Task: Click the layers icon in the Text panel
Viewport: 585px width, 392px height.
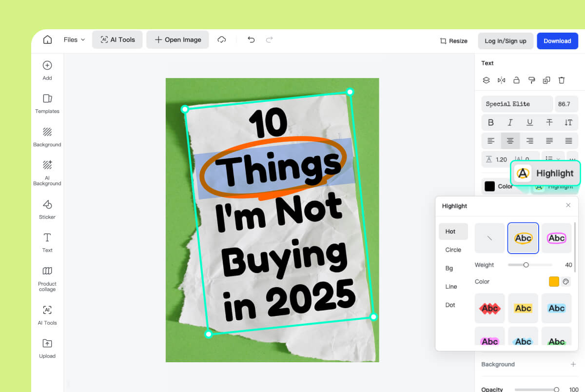Action: 486,80
